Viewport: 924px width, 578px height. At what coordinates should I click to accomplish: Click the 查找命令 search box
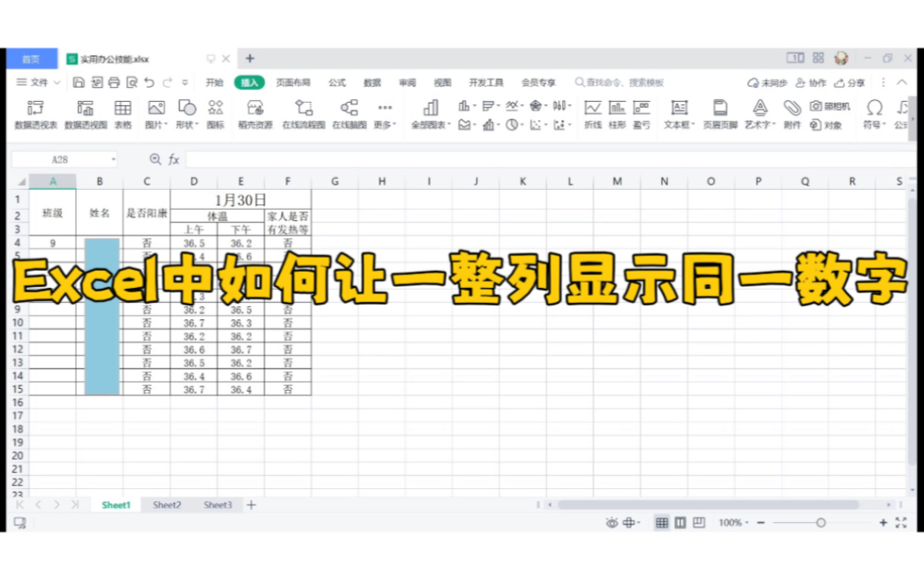[x=620, y=83]
